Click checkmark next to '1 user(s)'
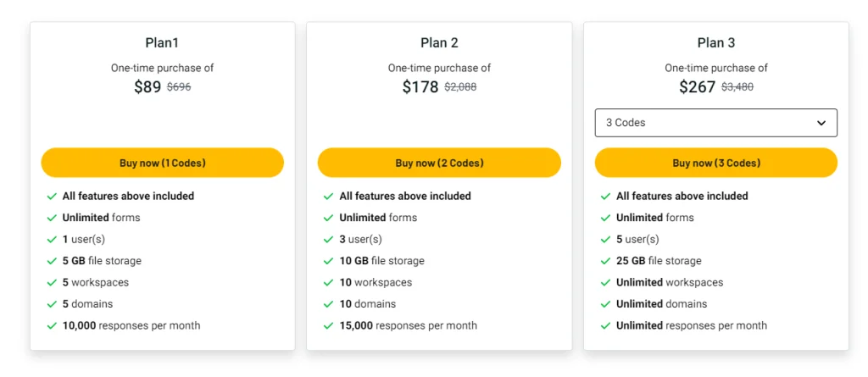This screenshot has height=377, width=868. [52, 240]
